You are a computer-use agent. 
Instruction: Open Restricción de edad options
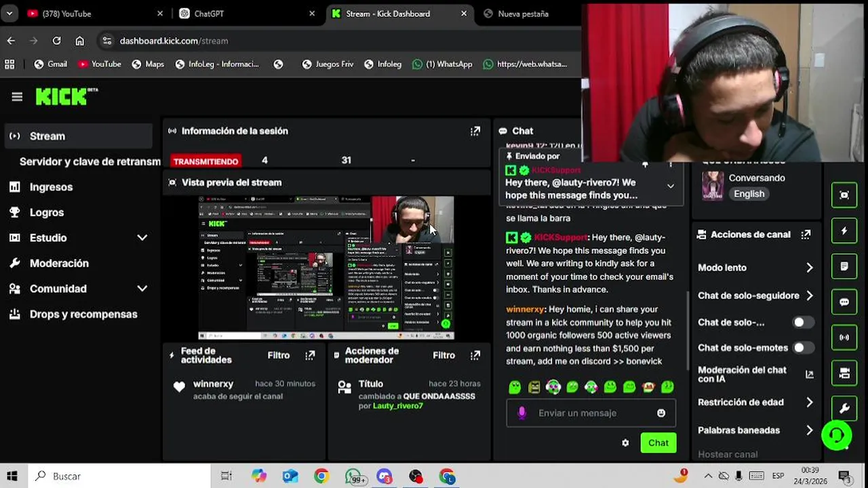click(x=755, y=402)
